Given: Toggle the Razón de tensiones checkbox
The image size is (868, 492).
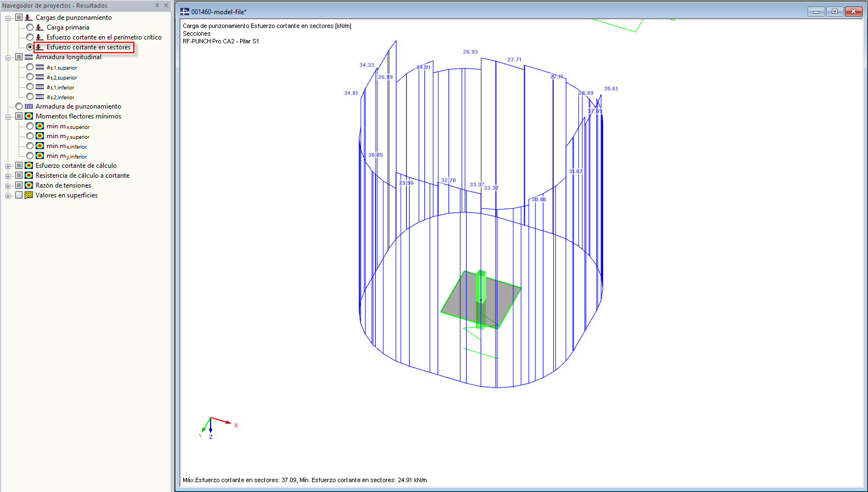Looking at the screenshot, I should pyautogui.click(x=19, y=185).
